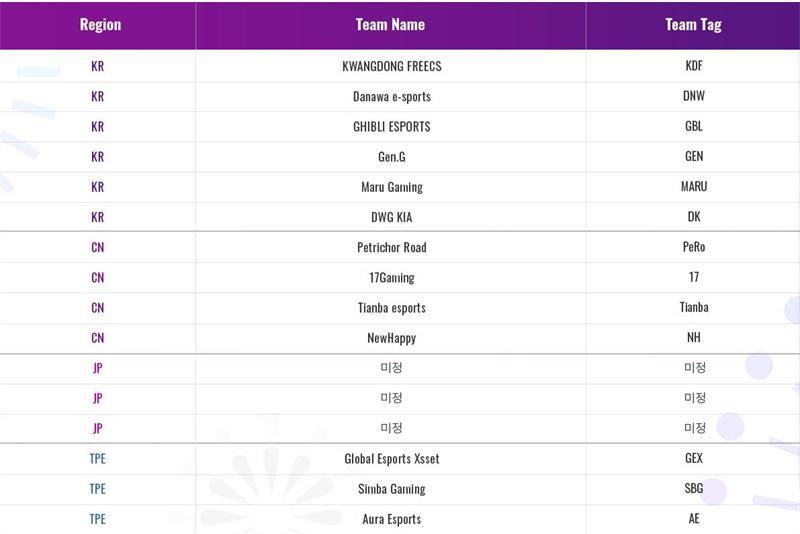Screen dimensions: 800x534
Task: Select the Petrichor Road team name
Action: pyautogui.click(x=391, y=247)
